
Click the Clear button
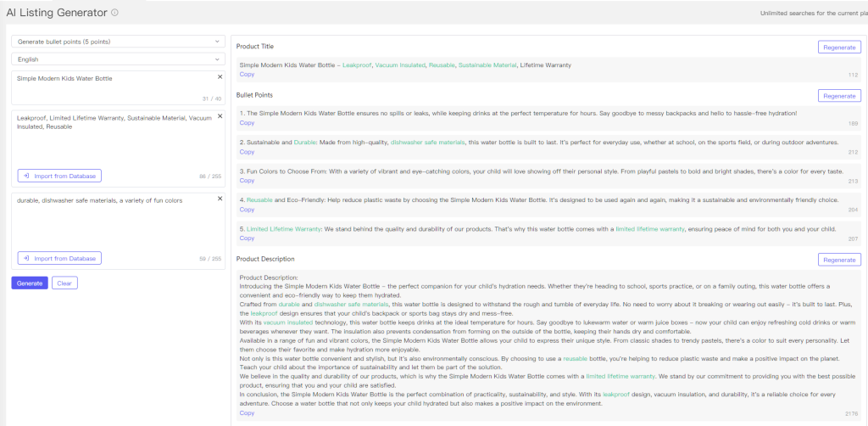(x=64, y=283)
